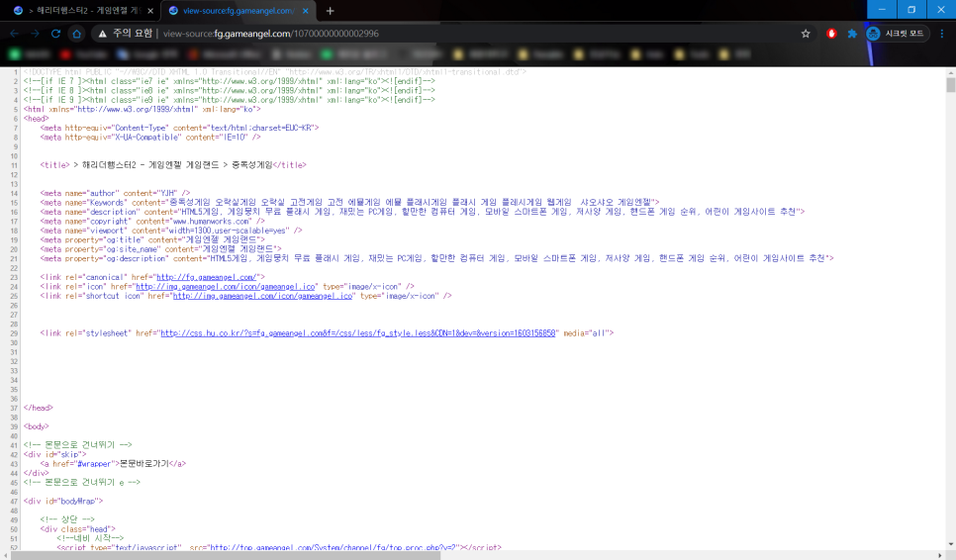Reload the view-source page
The image size is (956, 560).
click(55, 34)
